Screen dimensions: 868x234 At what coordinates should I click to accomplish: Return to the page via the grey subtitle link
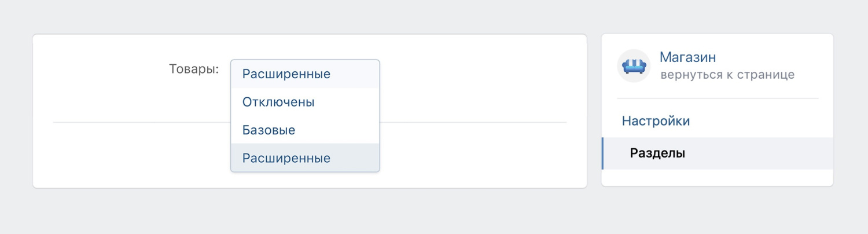[x=727, y=75]
